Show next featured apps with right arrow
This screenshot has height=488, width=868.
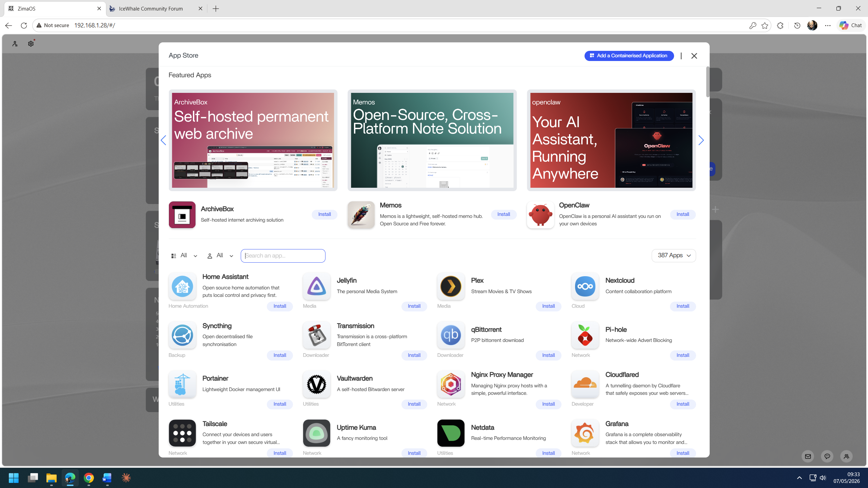tap(701, 140)
